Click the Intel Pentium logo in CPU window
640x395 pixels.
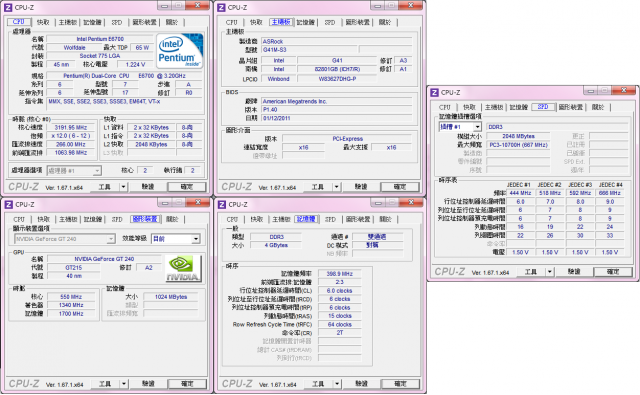tap(180, 51)
